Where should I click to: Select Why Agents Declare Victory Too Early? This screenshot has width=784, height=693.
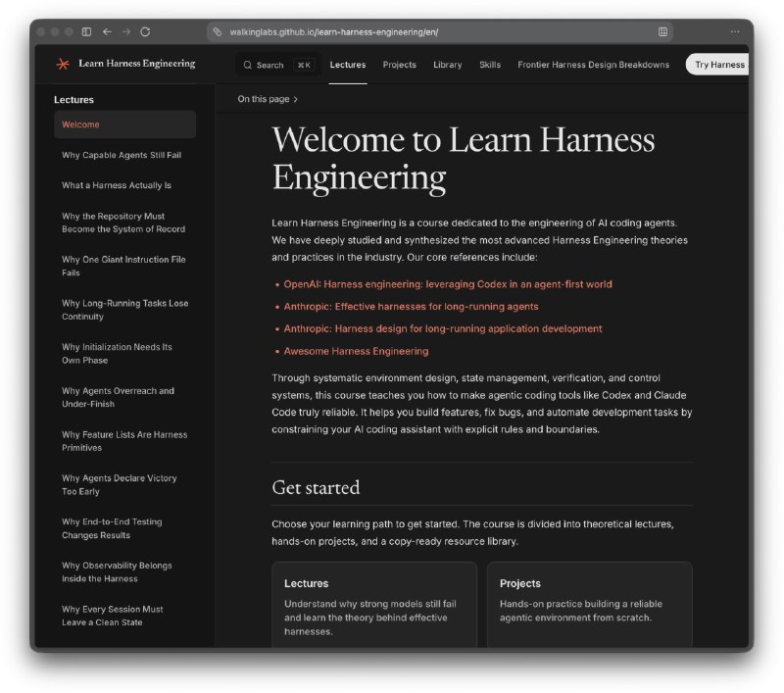click(120, 484)
